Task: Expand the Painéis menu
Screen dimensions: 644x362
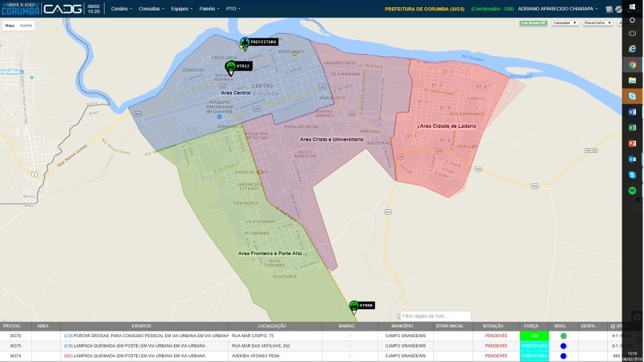Action: (209, 9)
